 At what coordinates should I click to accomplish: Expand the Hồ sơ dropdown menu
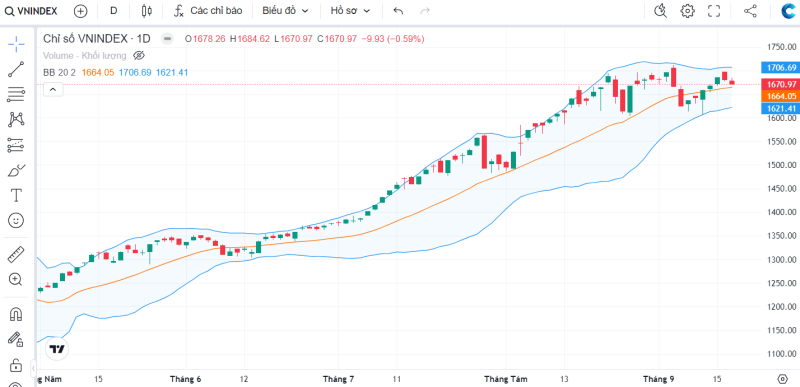coord(349,11)
